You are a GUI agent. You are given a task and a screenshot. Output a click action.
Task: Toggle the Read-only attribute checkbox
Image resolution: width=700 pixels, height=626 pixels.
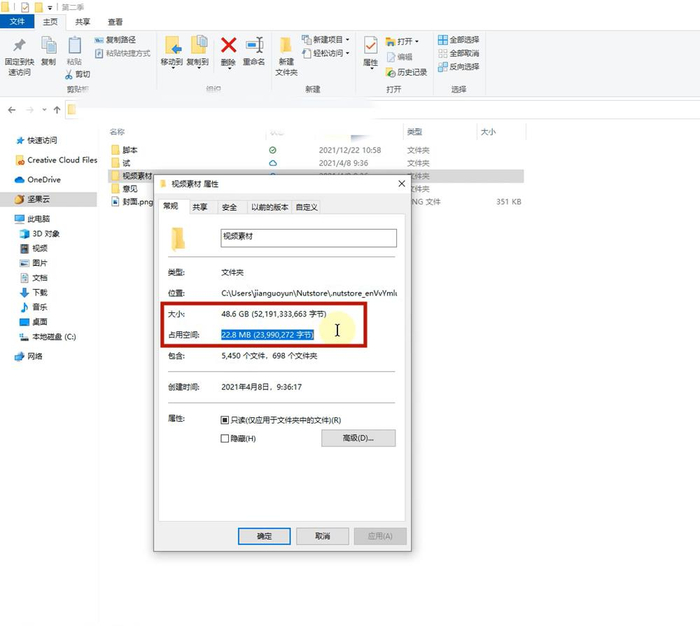(225, 420)
